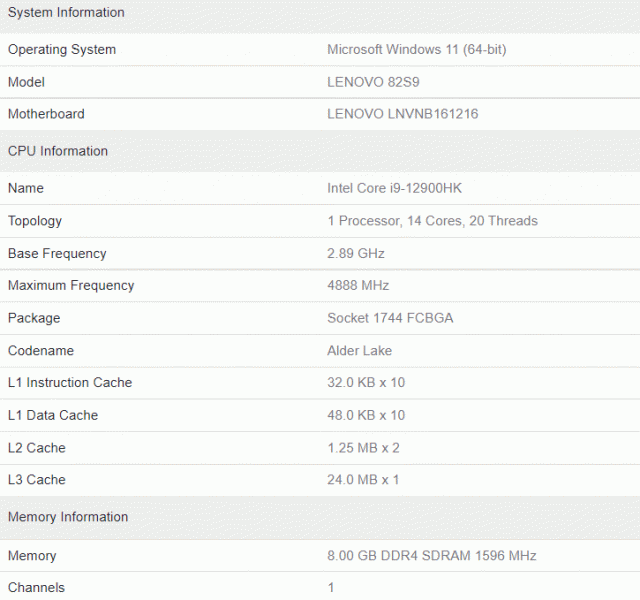
Task: Click the Operating System row label
Action: [x=62, y=50]
